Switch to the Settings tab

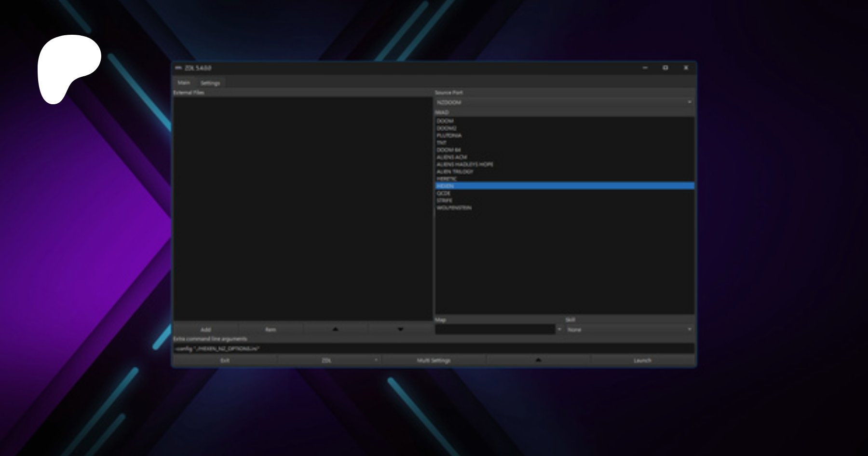pos(210,83)
